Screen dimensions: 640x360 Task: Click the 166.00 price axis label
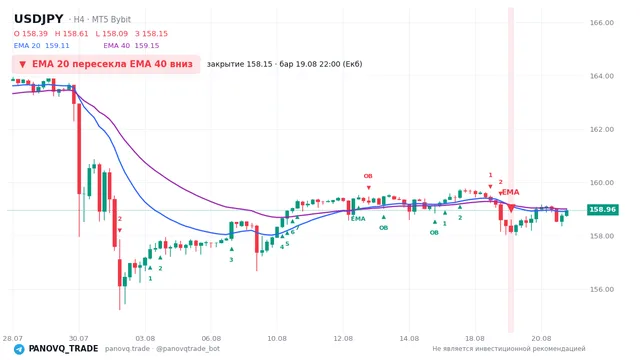[x=602, y=22]
